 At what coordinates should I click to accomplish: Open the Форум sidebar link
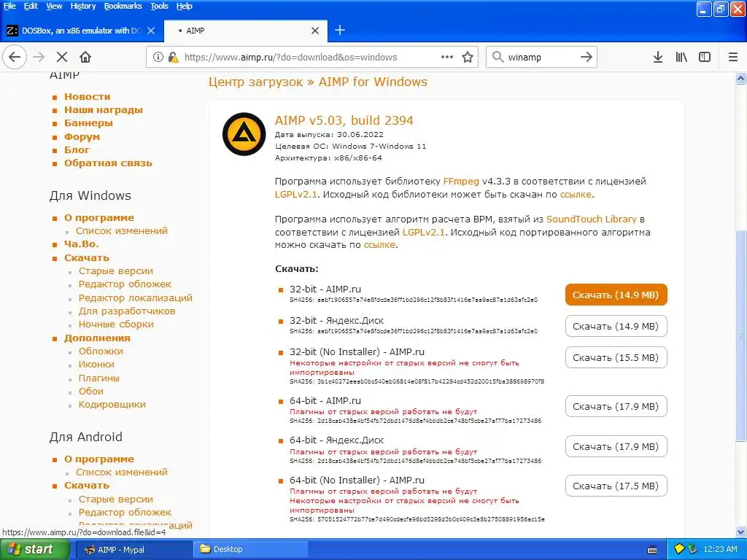pos(82,136)
